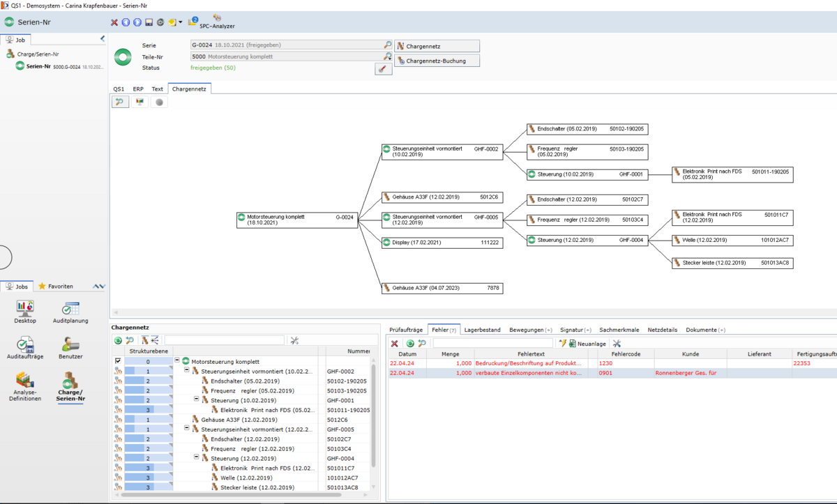Launch SPC-Analyzer
This screenshot has width=837, height=504.
217,22
